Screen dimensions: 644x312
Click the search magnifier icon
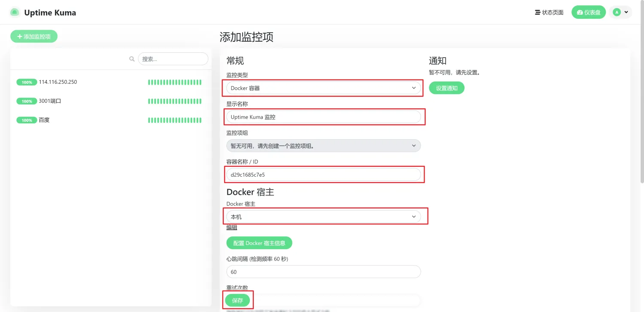pyautogui.click(x=132, y=59)
